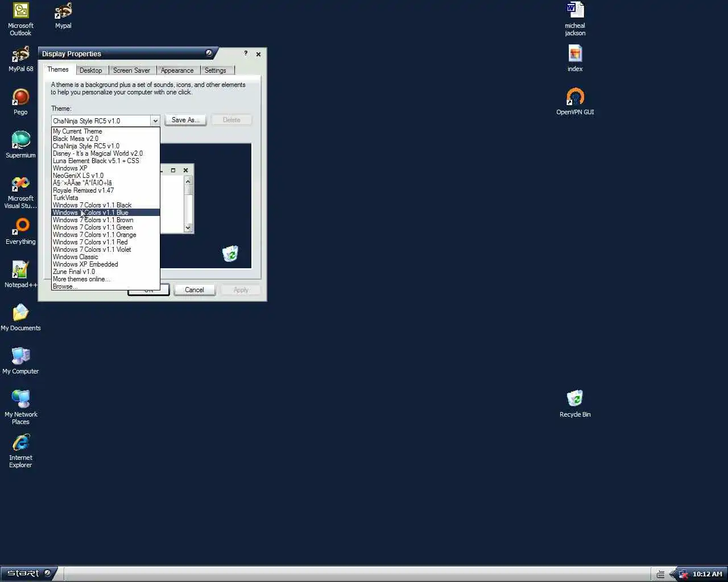The image size is (728, 582).
Task: Select Royale Remixed v1.47 theme
Action: [105, 190]
